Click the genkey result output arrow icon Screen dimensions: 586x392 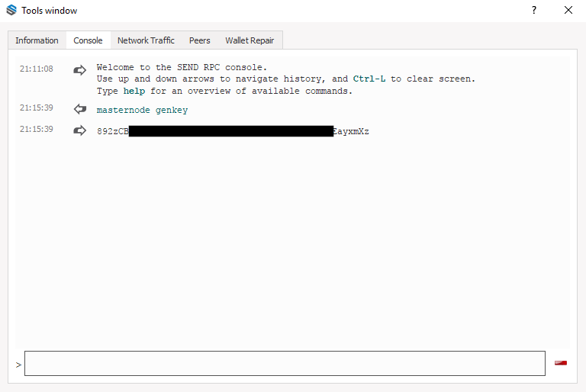point(79,130)
